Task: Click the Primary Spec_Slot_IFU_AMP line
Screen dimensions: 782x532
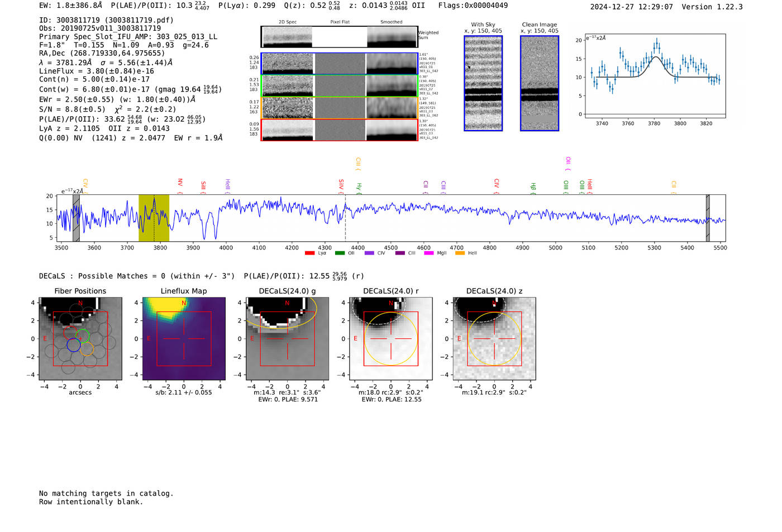Action: coord(128,37)
